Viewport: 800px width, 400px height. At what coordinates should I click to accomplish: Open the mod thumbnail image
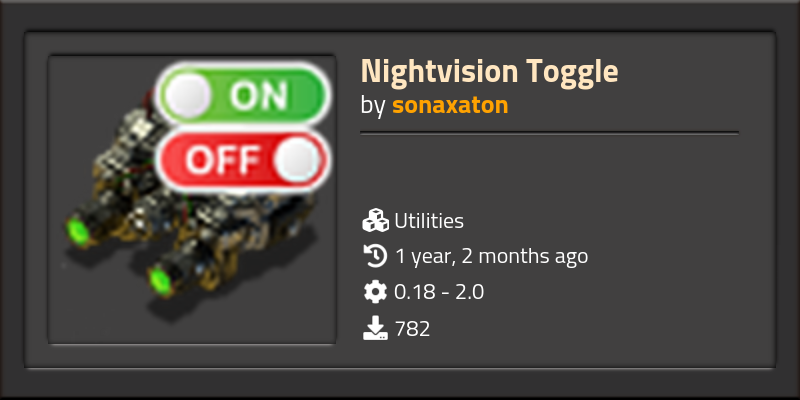click(x=192, y=199)
